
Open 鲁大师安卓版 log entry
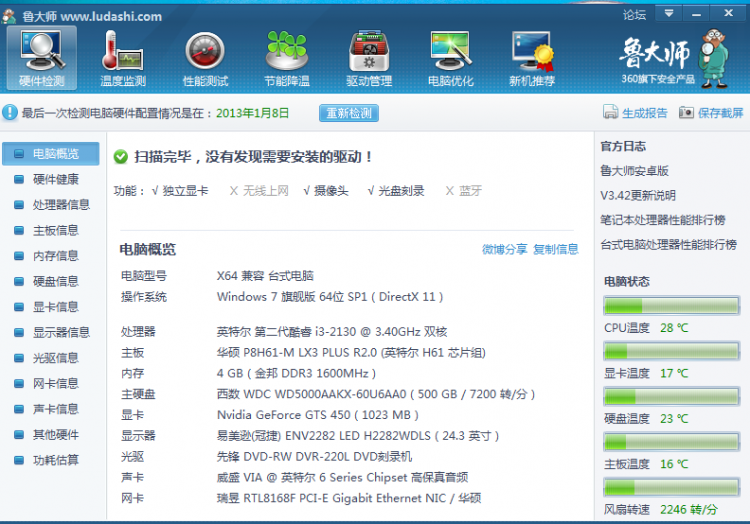click(634, 171)
